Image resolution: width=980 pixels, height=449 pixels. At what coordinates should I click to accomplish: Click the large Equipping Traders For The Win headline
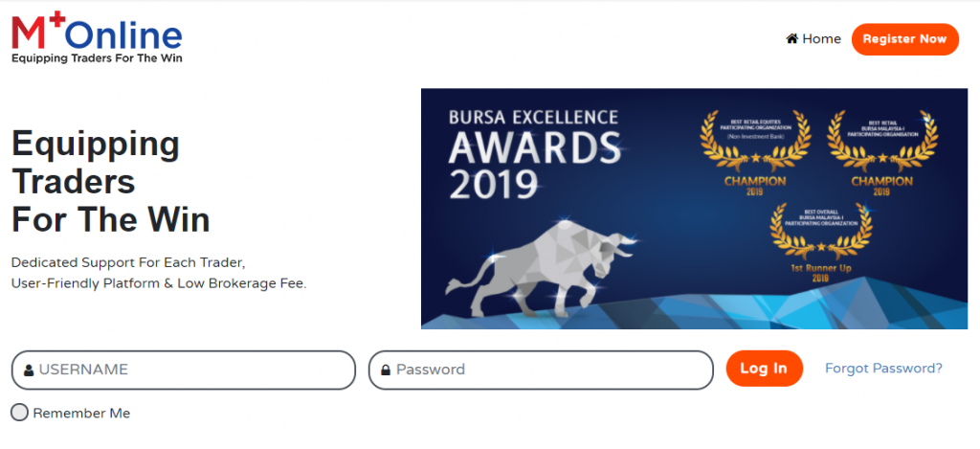coord(110,182)
